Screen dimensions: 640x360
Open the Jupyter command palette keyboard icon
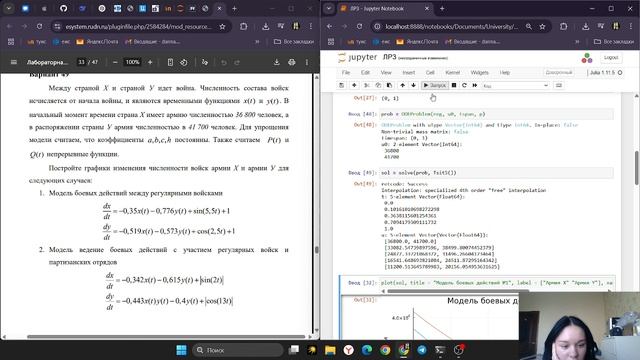[559, 85]
